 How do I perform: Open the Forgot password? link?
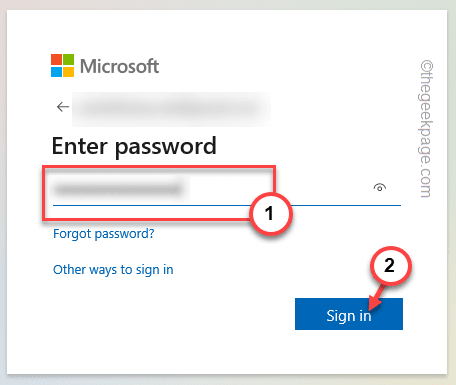pyautogui.click(x=104, y=234)
